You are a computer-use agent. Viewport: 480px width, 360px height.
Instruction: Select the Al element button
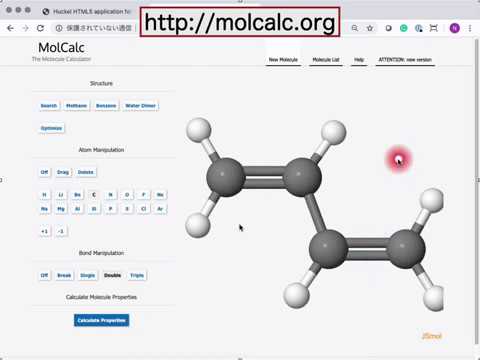coord(77,209)
